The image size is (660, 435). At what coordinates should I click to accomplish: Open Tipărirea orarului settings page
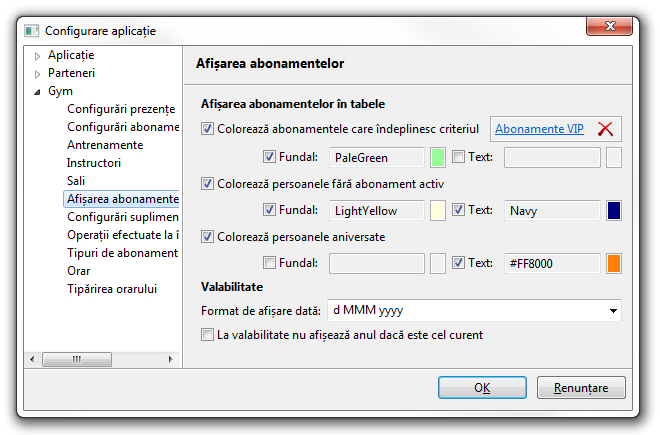click(112, 289)
